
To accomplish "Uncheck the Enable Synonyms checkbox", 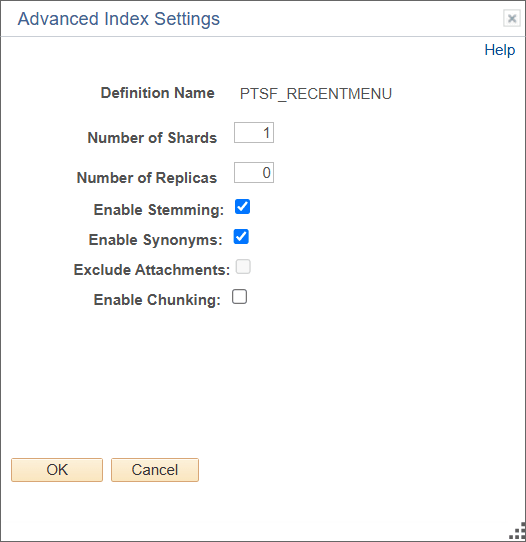I will click(241, 237).
